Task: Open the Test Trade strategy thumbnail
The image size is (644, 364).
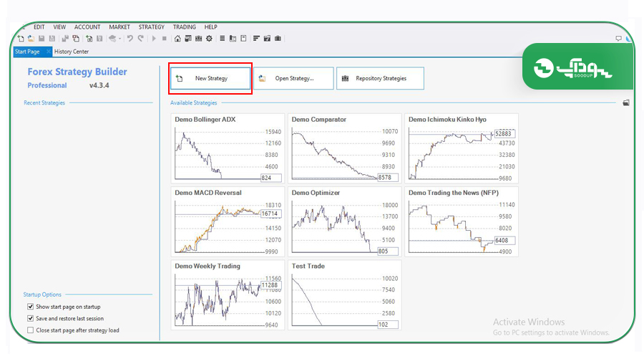Action: [345, 295]
